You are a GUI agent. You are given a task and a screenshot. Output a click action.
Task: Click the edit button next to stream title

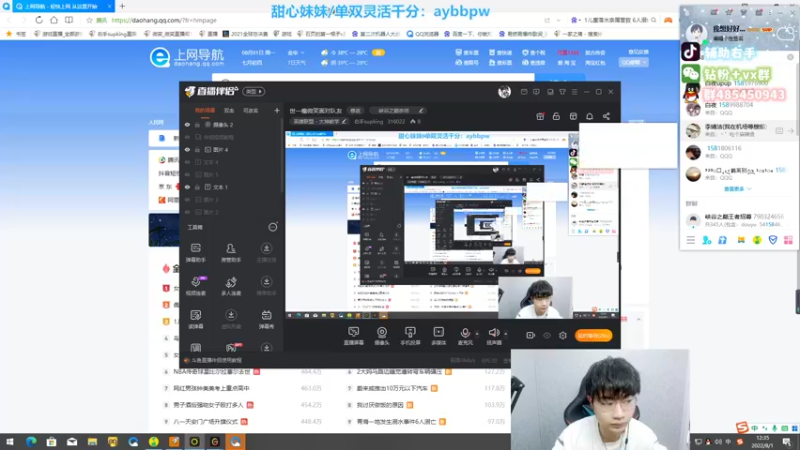click(355, 111)
